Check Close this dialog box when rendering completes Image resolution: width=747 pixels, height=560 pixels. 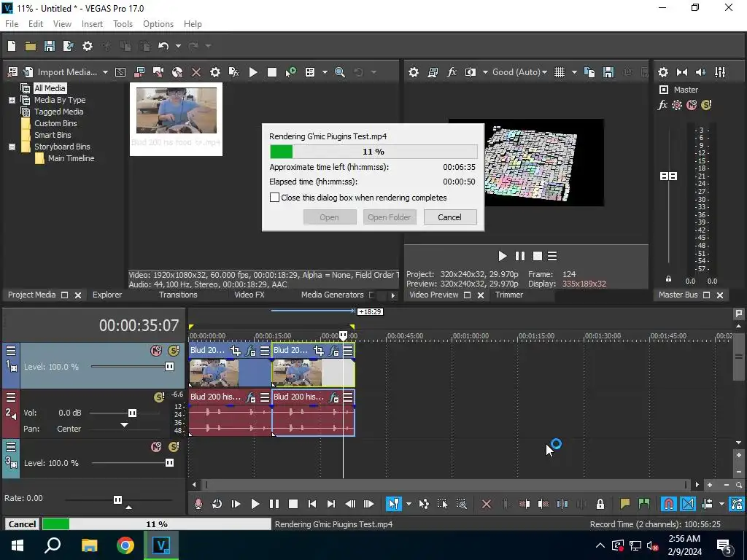click(x=275, y=198)
